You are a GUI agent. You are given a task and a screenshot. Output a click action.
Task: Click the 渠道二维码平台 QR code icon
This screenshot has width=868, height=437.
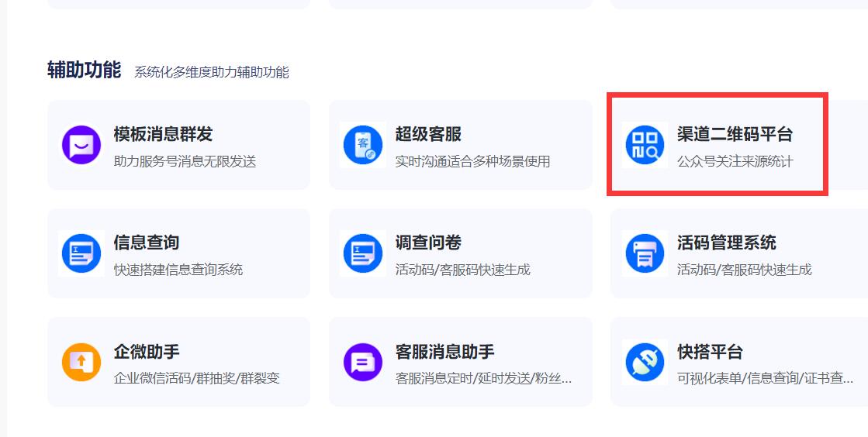tap(645, 145)
